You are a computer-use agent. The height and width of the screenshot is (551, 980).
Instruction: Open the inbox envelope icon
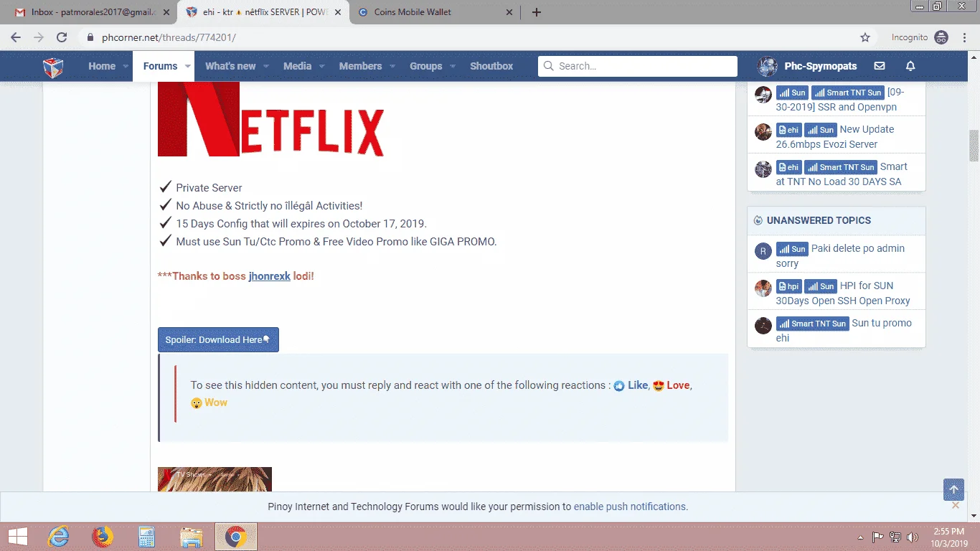point(880,66)
